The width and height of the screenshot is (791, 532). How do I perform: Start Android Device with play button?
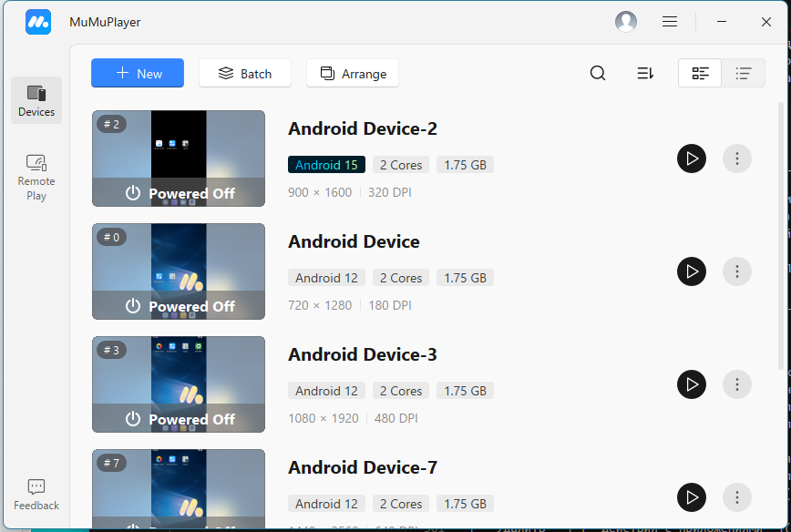(692, 271)
